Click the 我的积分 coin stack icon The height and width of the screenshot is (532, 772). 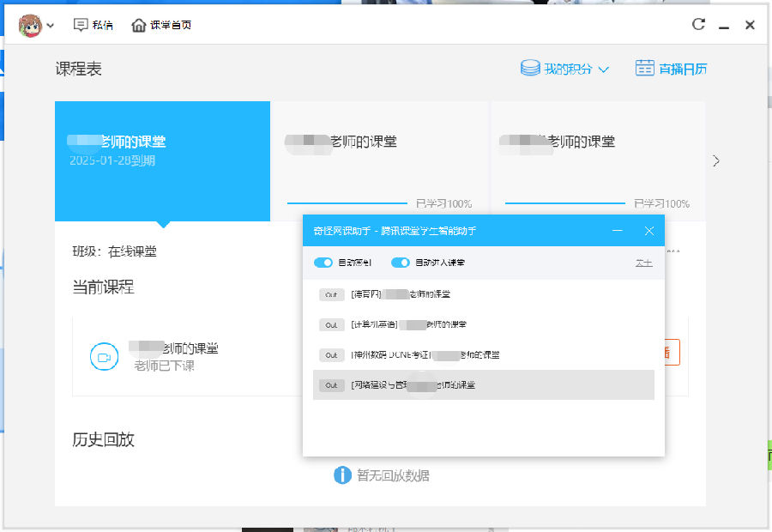pyautogui.click(x=530, y=68)
